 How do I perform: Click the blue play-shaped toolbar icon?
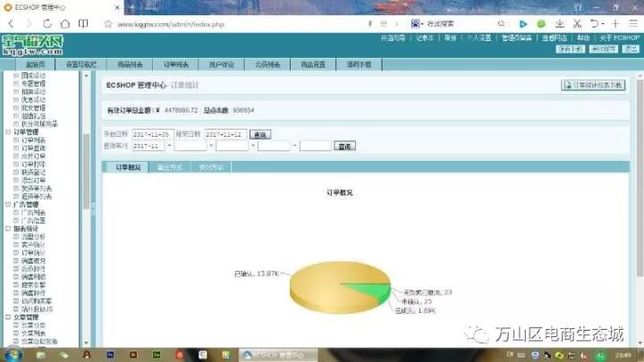pos(523,24)
